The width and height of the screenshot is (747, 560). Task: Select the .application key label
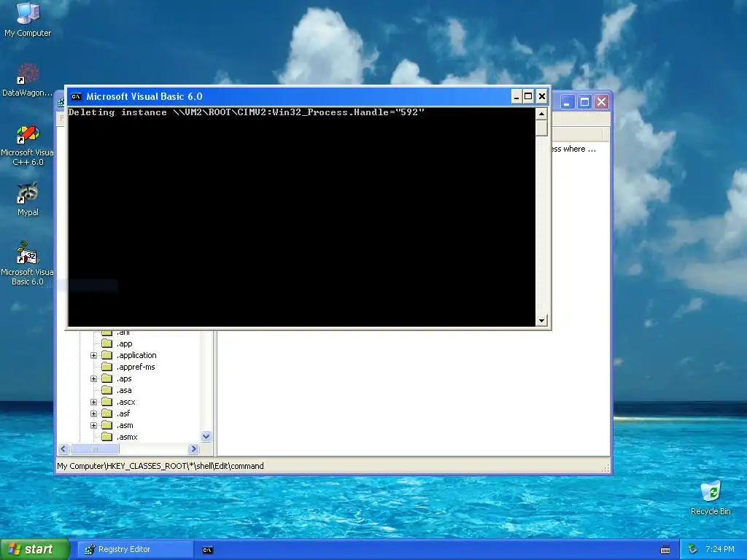pyautogui.click(x=136, y=355)
